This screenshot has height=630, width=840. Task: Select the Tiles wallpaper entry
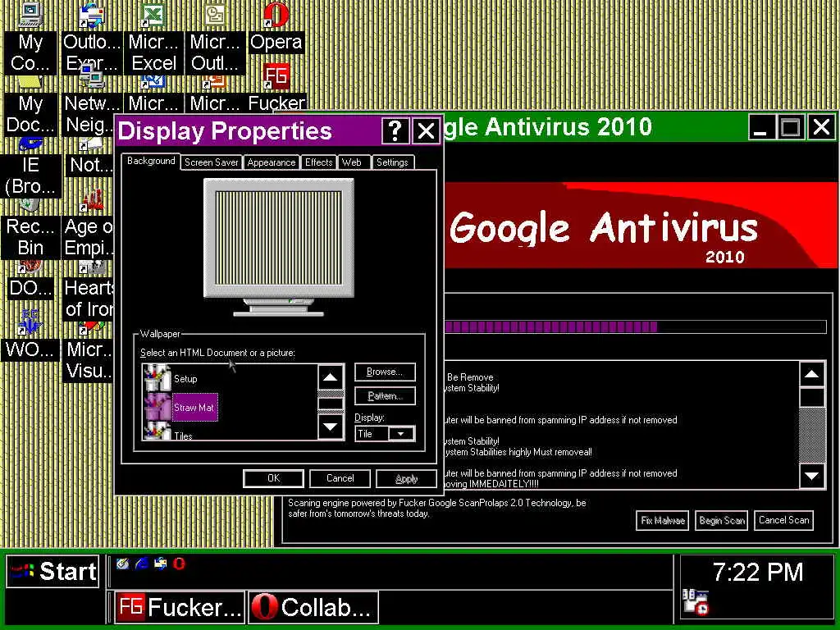tap(183, 433)
